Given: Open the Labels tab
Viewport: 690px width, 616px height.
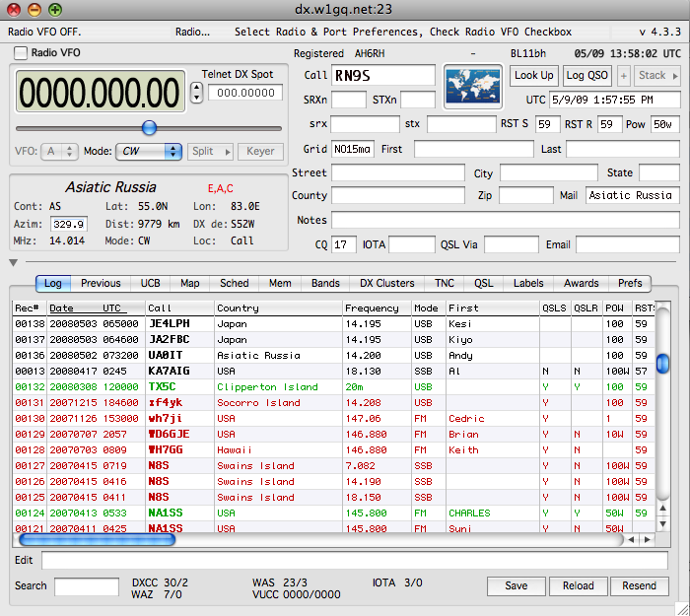Looking at the screenshot, I should point(528,284).
